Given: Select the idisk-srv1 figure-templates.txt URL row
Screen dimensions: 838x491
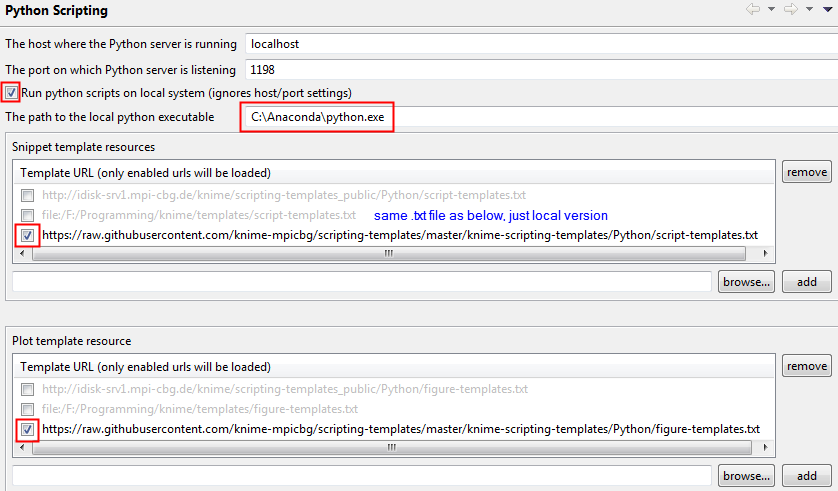Looking at the screenshot, I should (x=285, y=389).
